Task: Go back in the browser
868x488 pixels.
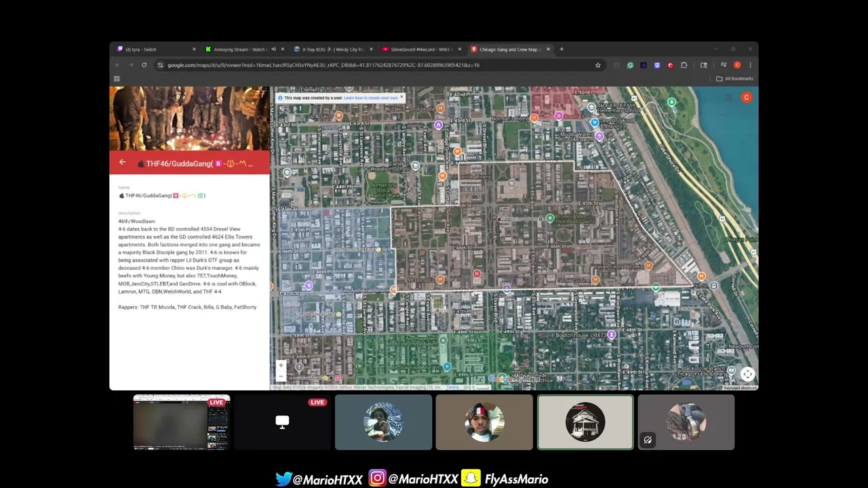Action: point(117,65)
